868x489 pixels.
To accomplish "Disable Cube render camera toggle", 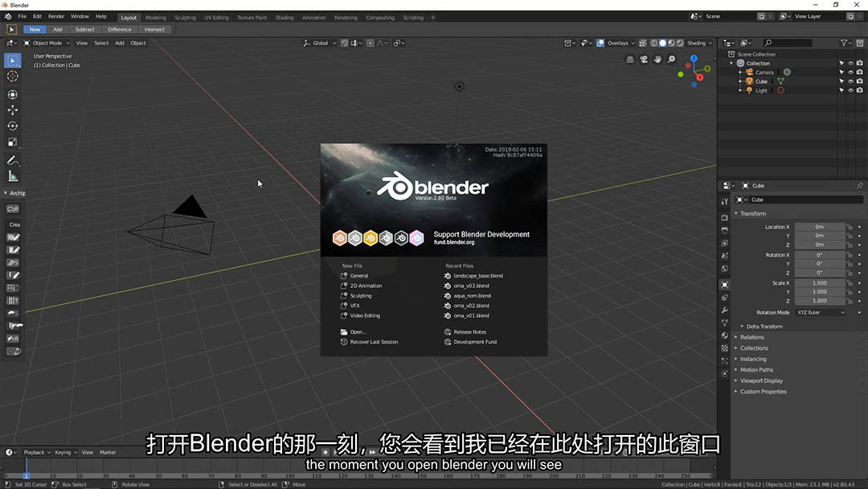I will pyautogui.click(x=860, y=81).
